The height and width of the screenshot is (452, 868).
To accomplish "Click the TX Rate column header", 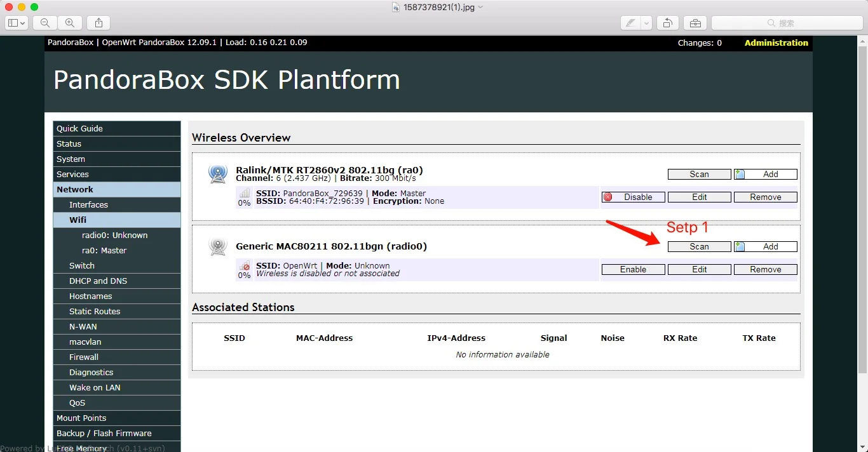I will point(759,338).
